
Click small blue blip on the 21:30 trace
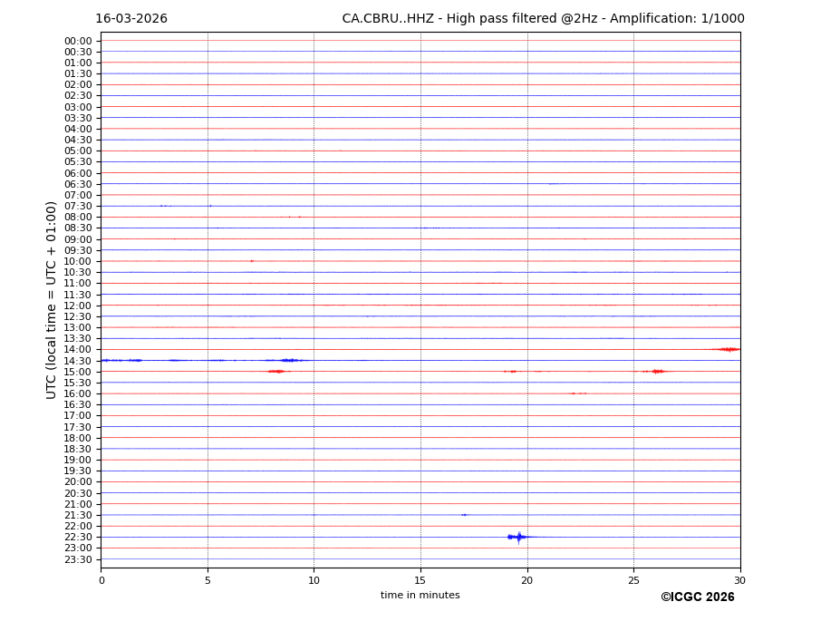click(464, 515)
